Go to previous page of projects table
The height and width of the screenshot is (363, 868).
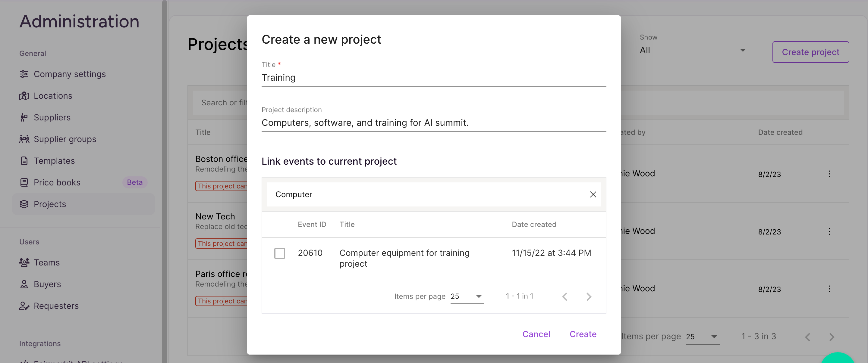click(x=808, y=337)
